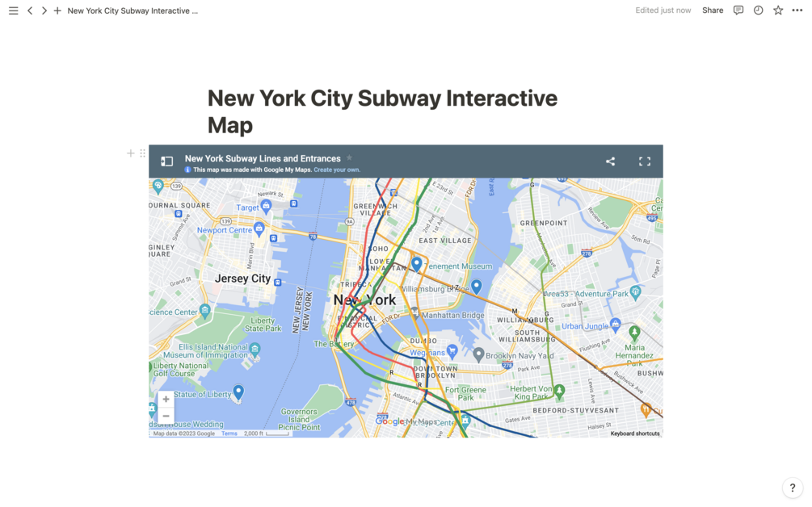The image size is (812, 507).
Task: Open the three-dot page options menu
Action: pos(797,10)
